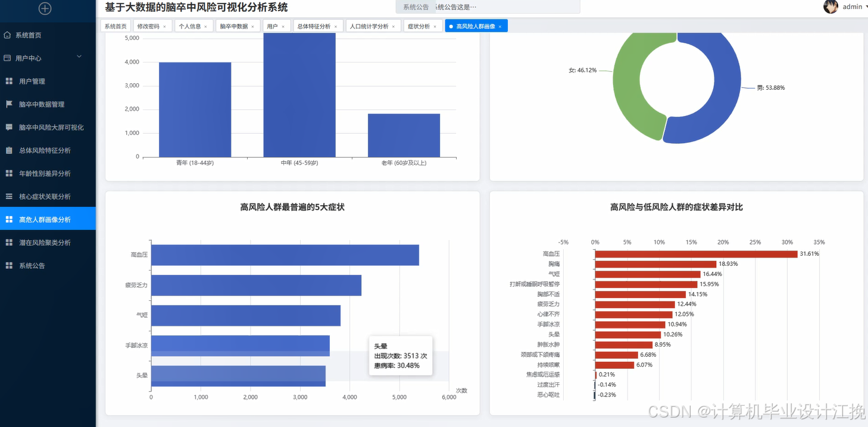Click the 用户管理 grid icon
The image size is (868, 427).
coord(9,81)
